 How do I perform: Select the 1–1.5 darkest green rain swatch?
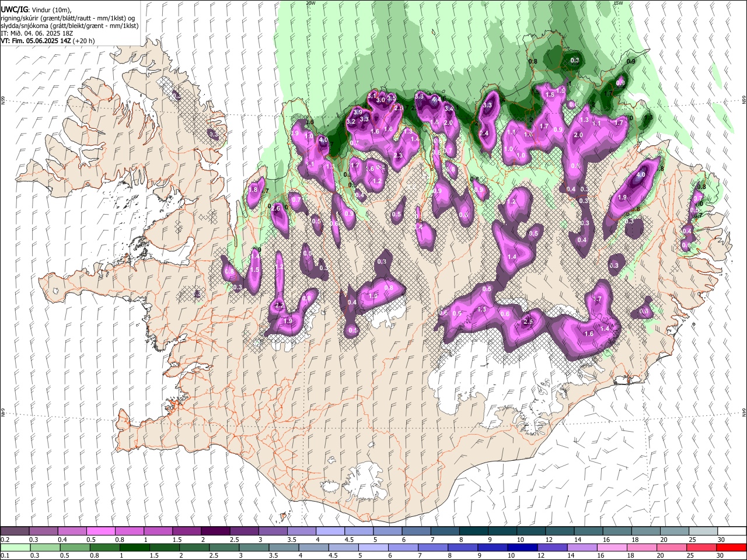(134, 547)
